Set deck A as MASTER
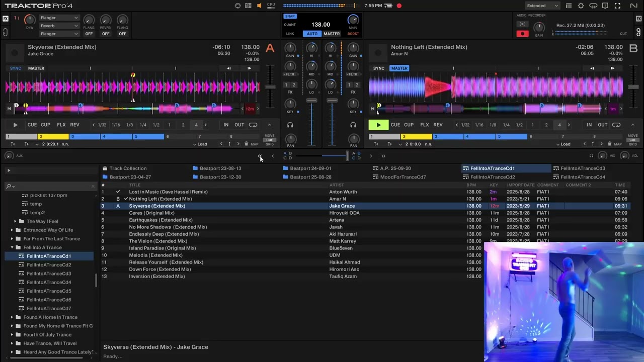Viewport: 644px width, 362px height. pos(36,68)
